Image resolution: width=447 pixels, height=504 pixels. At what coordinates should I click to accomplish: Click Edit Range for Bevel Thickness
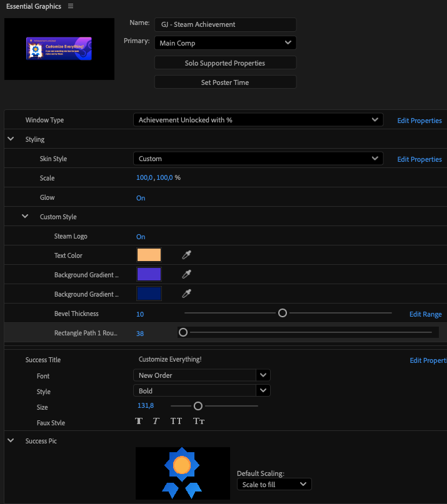pos(426,314)
